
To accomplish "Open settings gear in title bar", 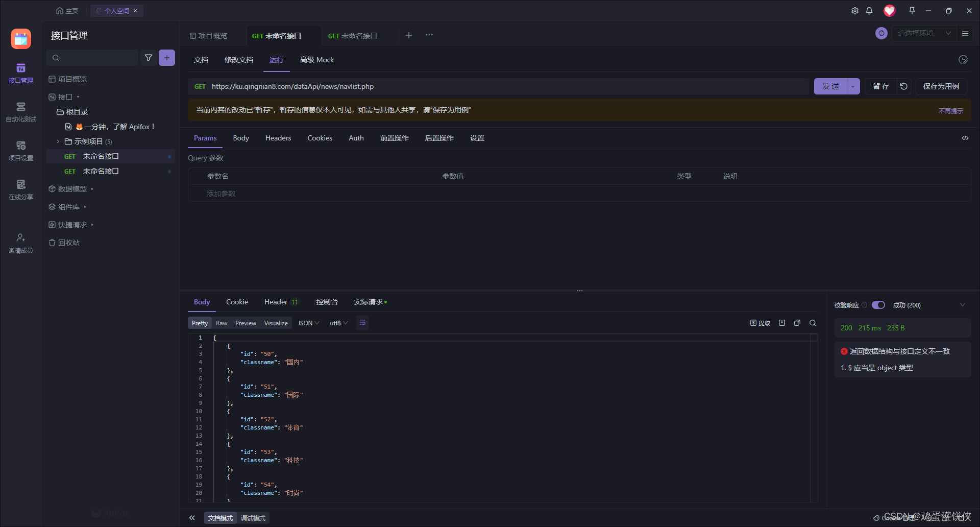I will (x=855, y=11).
